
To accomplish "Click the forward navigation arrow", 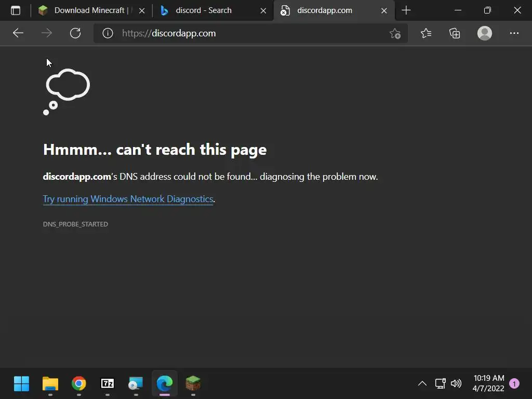I will (x=47, y=33).
